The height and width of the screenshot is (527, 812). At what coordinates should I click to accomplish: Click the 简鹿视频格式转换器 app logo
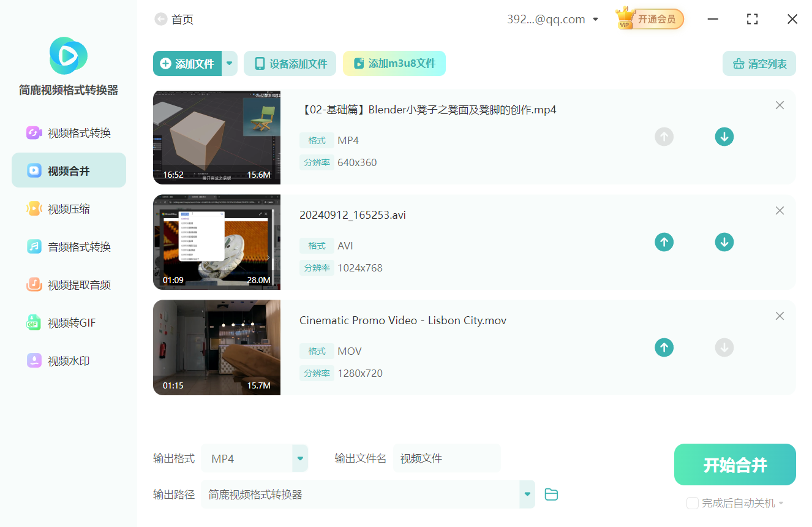pos(69,56)
